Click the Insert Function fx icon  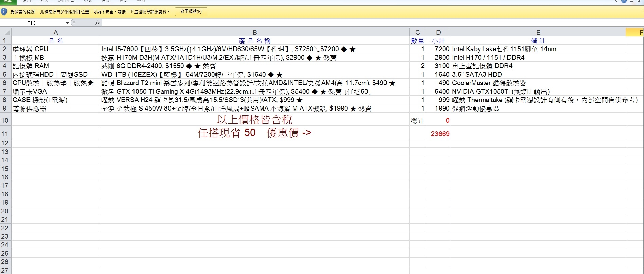point(97,23)
